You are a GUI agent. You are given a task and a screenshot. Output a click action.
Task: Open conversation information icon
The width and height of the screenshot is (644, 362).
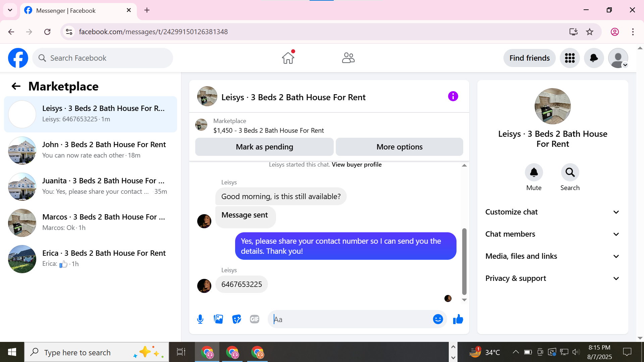453,97
